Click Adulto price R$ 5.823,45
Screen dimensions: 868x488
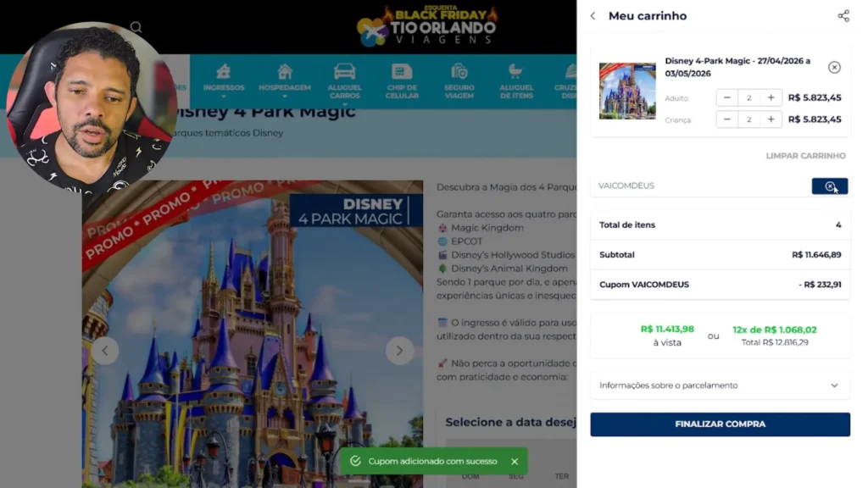(815, 98)
